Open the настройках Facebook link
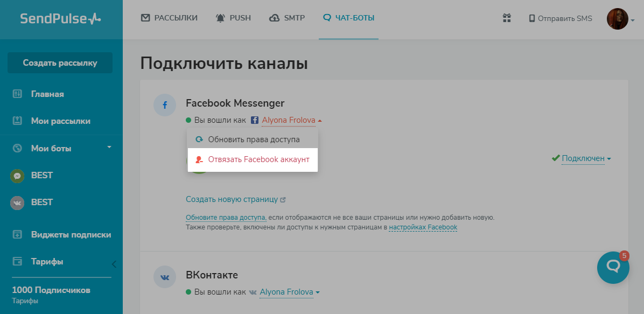 click(x=423, y=227)
